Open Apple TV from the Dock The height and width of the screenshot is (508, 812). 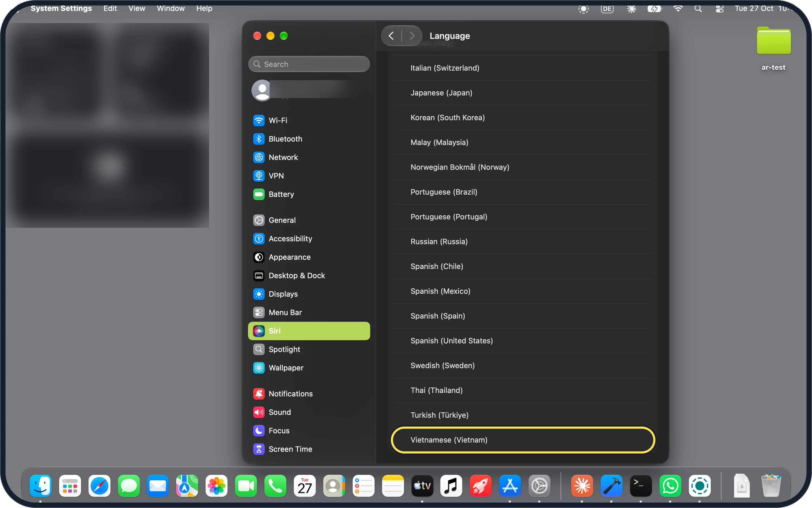pos(422,486)
